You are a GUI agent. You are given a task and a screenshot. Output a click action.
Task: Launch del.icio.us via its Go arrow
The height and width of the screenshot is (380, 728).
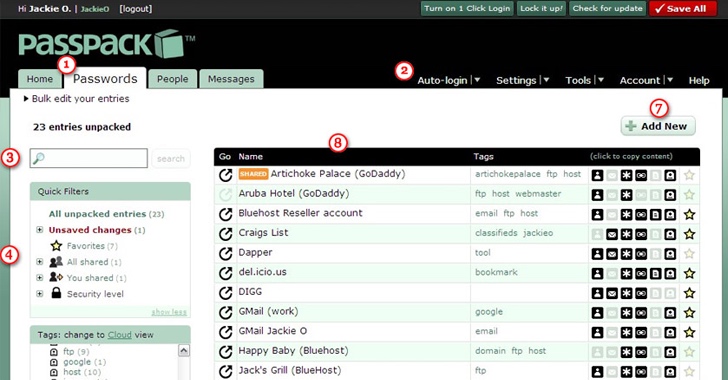pos(226,273)
